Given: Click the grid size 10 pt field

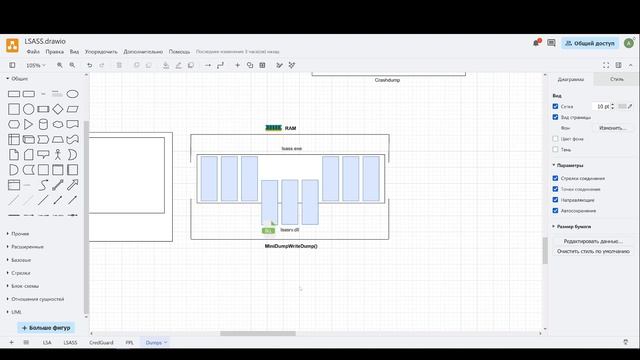Looking at the screenshot, I should point(601,106).
